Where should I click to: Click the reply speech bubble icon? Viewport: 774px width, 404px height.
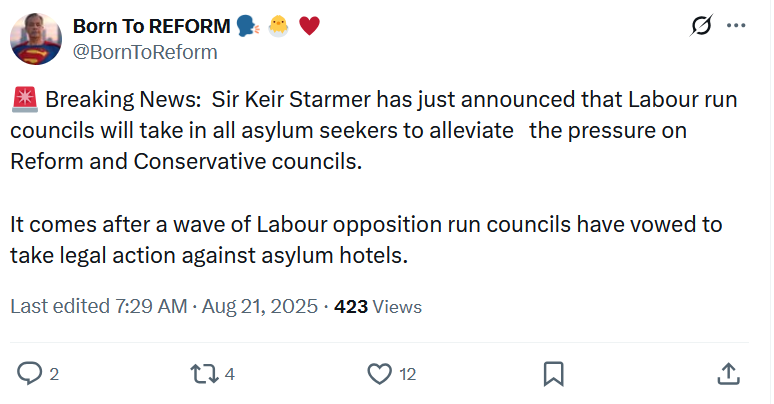30,374
